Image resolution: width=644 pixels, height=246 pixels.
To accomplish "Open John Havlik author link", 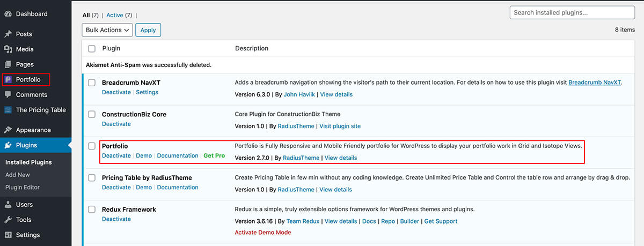I will (x=299, y=94).
